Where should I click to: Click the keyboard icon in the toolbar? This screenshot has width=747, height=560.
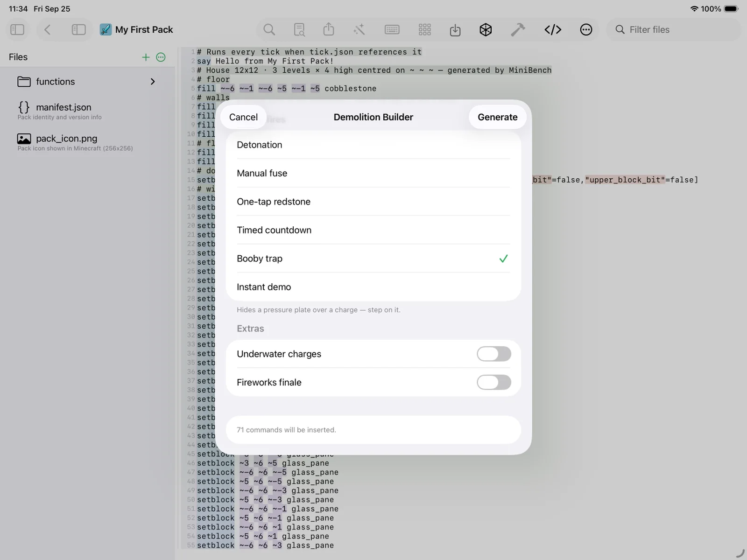392,30
